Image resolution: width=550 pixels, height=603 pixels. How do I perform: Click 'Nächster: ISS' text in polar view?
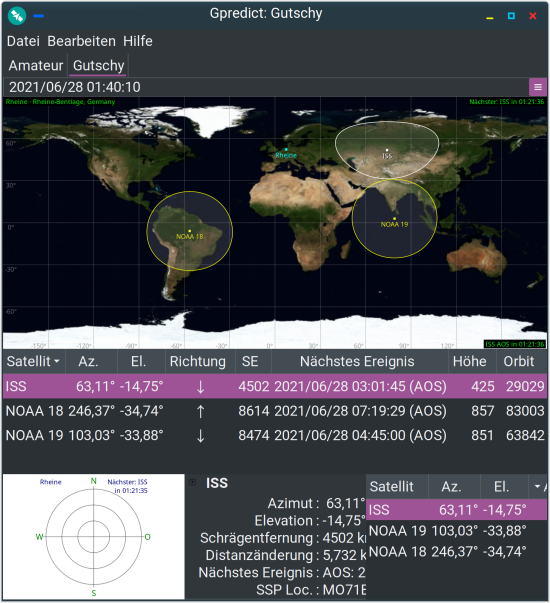tap(127, 482)
